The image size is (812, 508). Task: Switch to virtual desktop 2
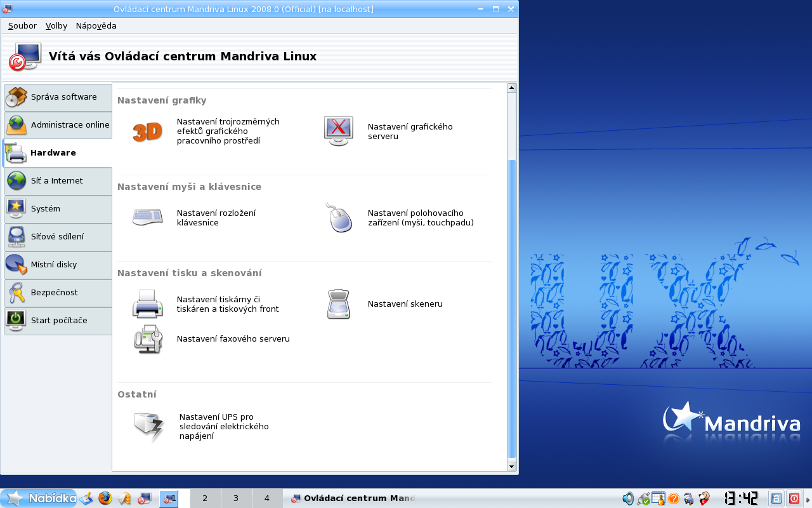click(x=205, y=498)
